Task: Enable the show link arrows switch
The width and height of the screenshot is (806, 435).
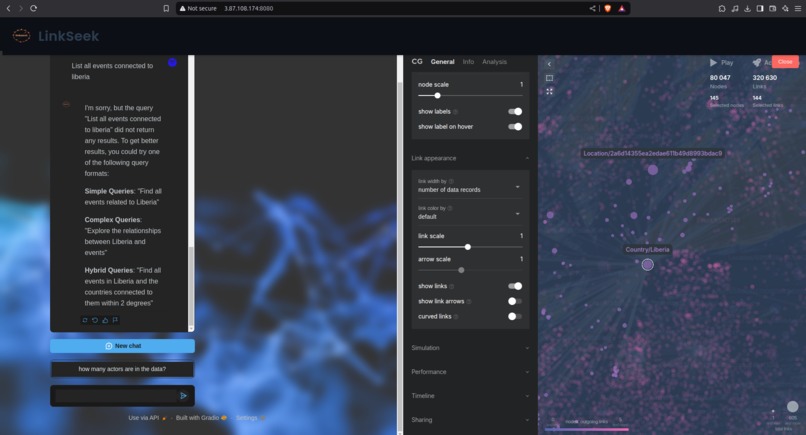Action: coord(515,301)
